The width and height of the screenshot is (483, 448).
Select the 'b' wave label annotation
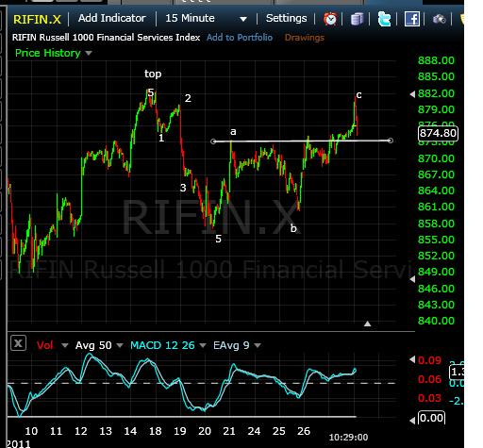tap(293, 228)
